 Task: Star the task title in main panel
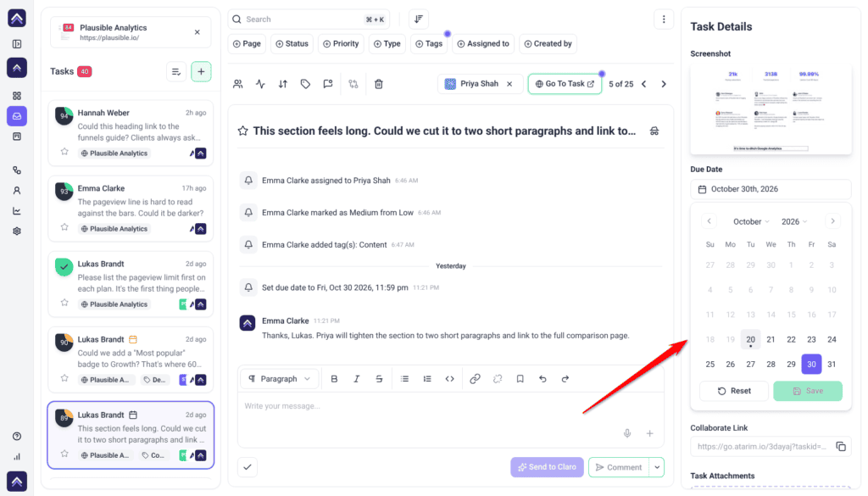coord(243,131)
